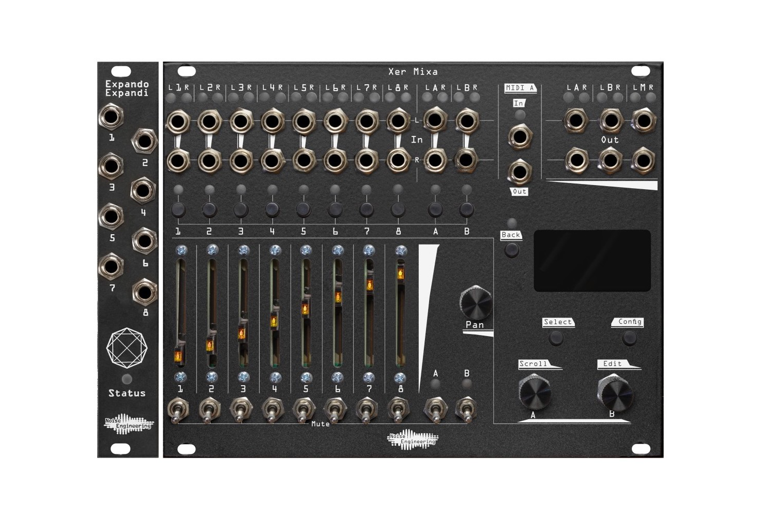Click the channel 1 right input jack
The image size is (760, 532).
click(178, 161)
